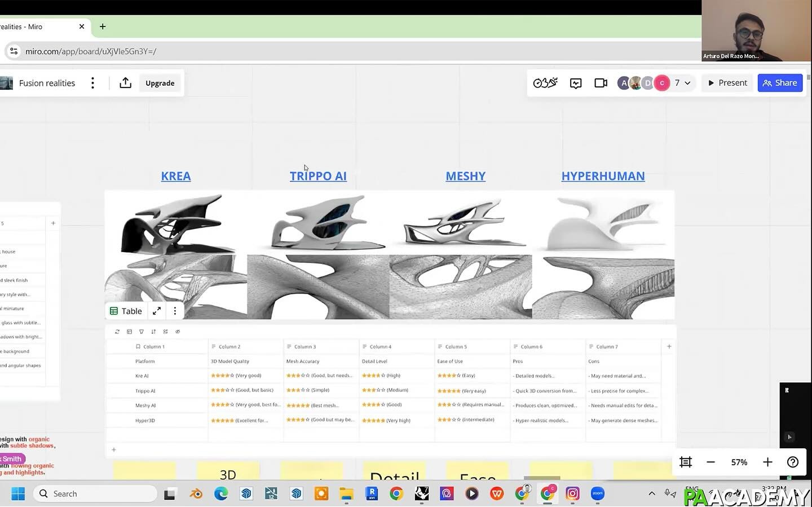This screenshot has width=812, height=507.
Task: Start a video call icon
Action: [601, 83]
